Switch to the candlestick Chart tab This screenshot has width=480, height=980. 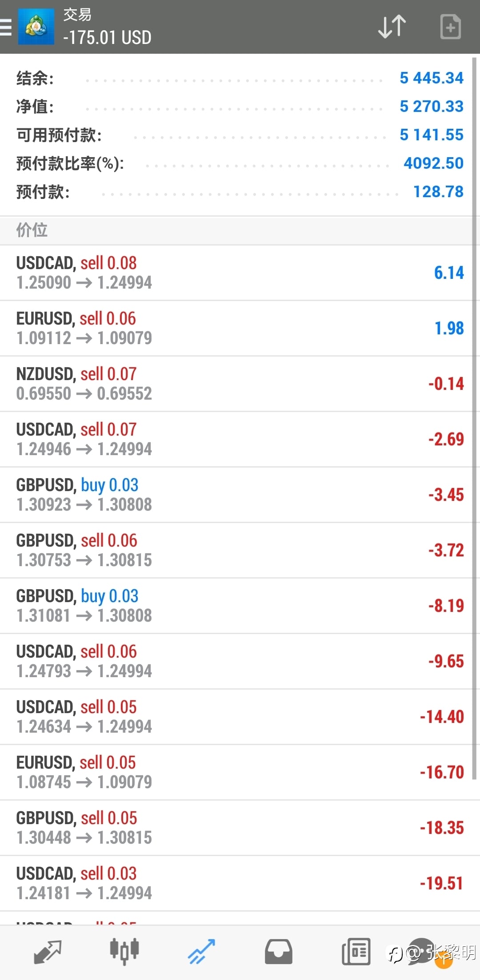[x=124, y=952]
